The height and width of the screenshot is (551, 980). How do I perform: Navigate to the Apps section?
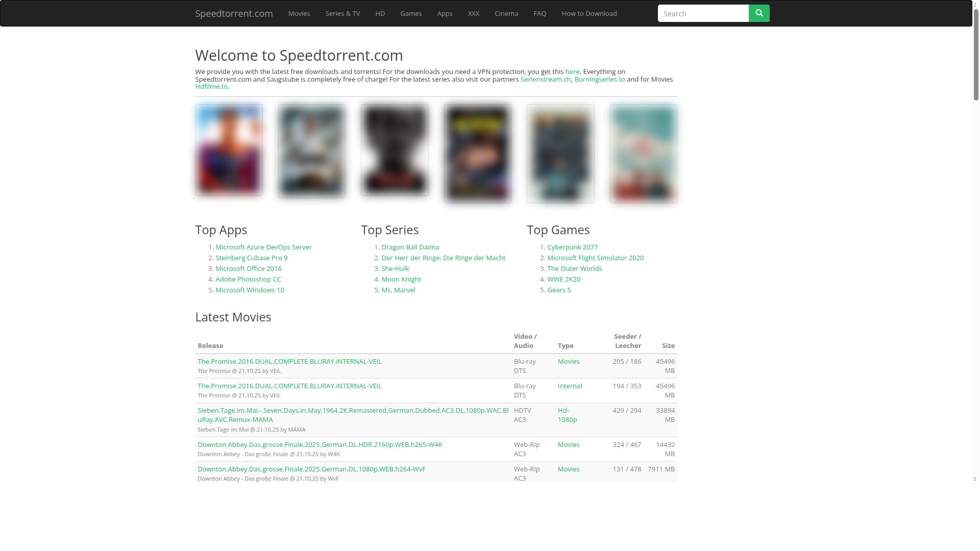tap(445, 13)
